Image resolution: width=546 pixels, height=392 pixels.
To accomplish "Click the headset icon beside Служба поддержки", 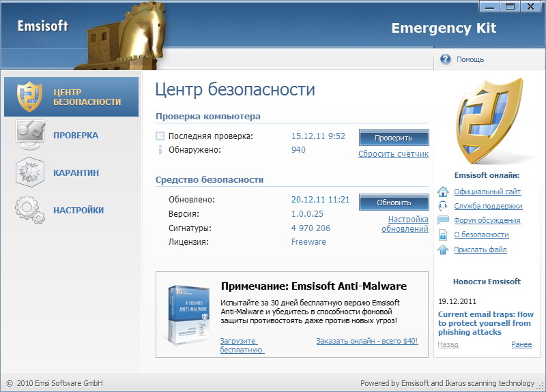I will click(x=443, y=206).
